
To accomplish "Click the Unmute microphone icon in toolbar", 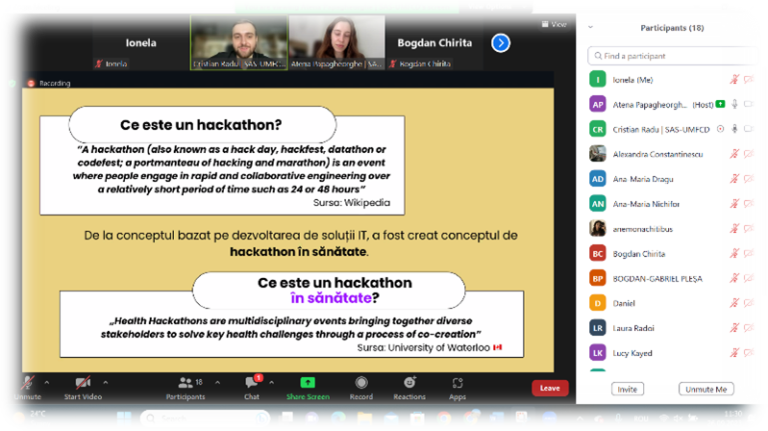I will pos(27,382).
